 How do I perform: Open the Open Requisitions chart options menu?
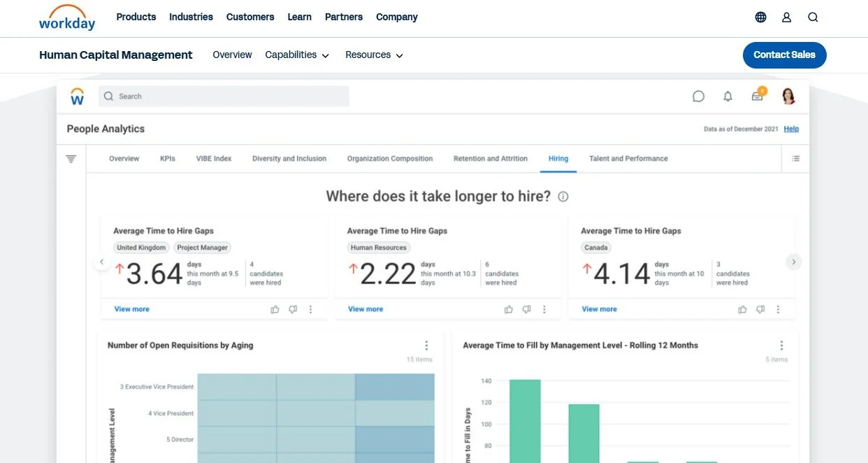click(x=426, y=346)
